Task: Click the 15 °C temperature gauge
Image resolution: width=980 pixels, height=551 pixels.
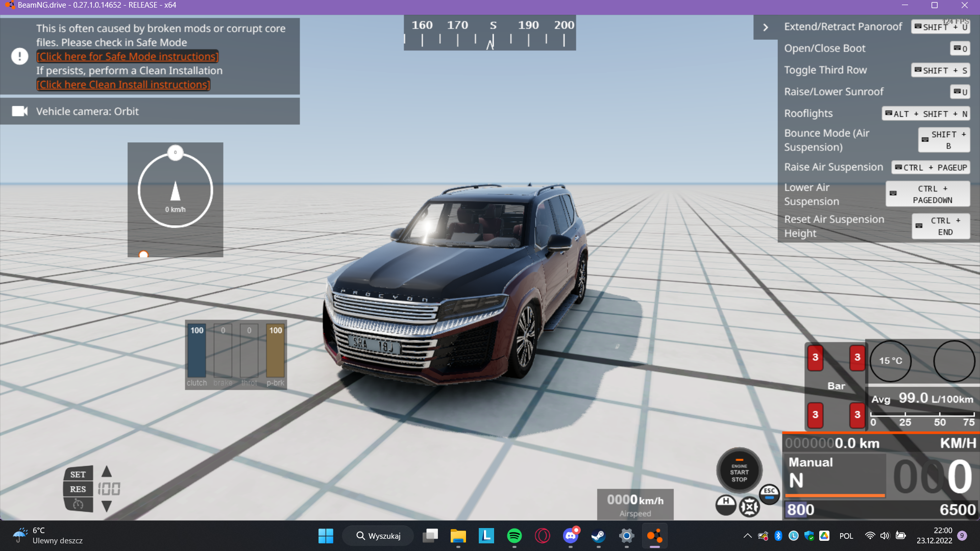Action: [x=890, y=361]
